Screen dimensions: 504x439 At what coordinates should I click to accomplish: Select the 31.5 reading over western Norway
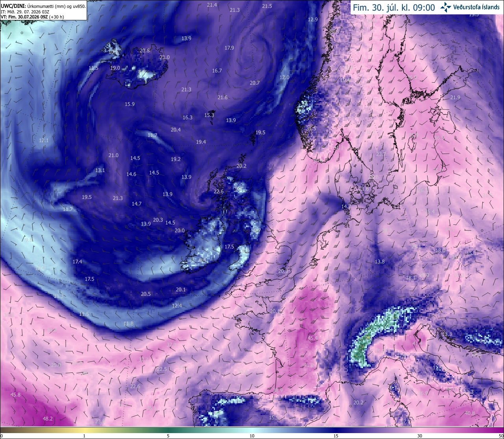point(311,129)
